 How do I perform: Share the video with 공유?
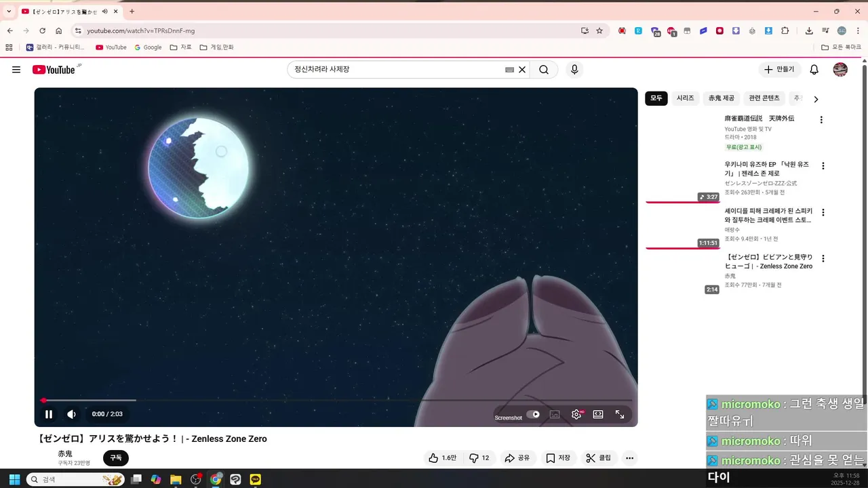(517, 458)
